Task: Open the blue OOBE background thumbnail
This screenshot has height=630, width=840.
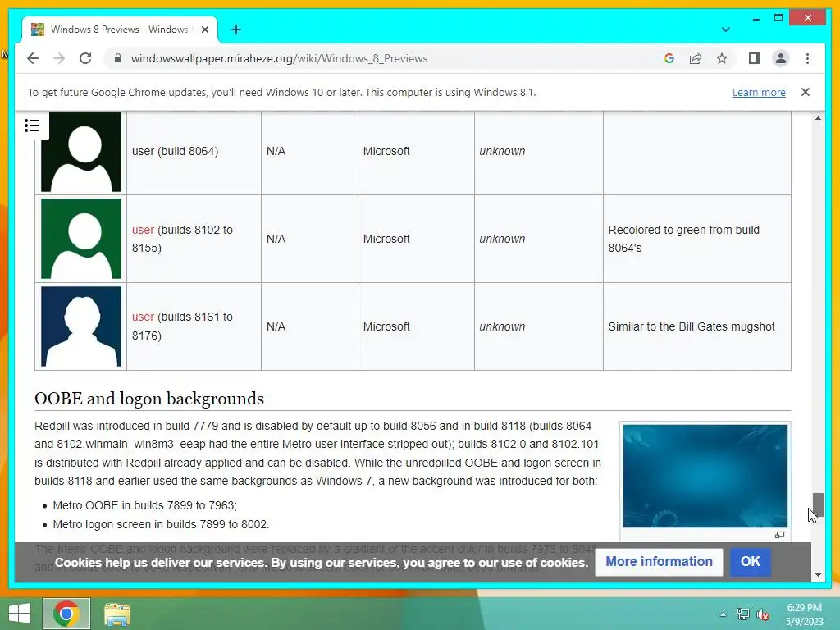Action: (705, 477)
